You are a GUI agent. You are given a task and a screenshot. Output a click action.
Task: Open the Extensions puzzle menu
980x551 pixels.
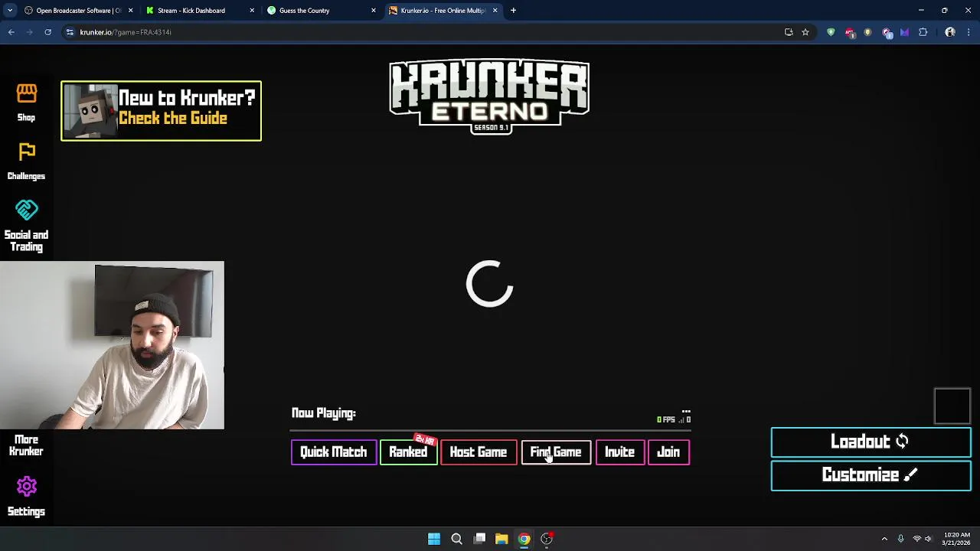(x=923, y=32)
